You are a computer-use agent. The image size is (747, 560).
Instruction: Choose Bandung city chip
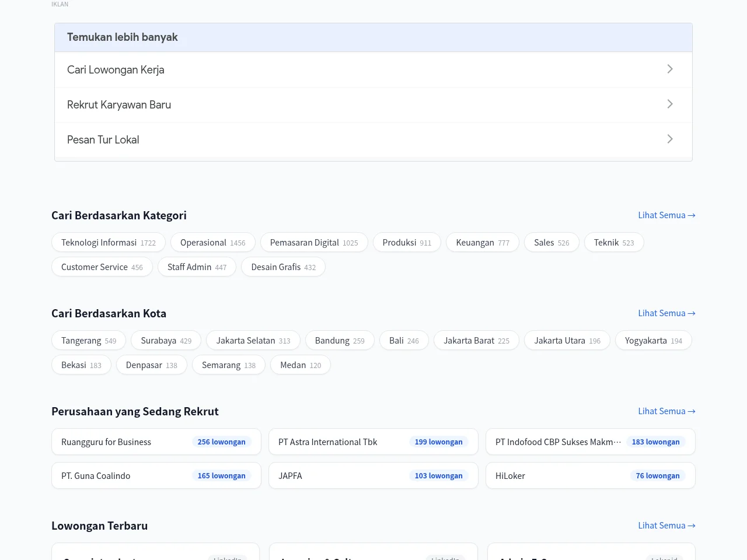pos(340,341)
